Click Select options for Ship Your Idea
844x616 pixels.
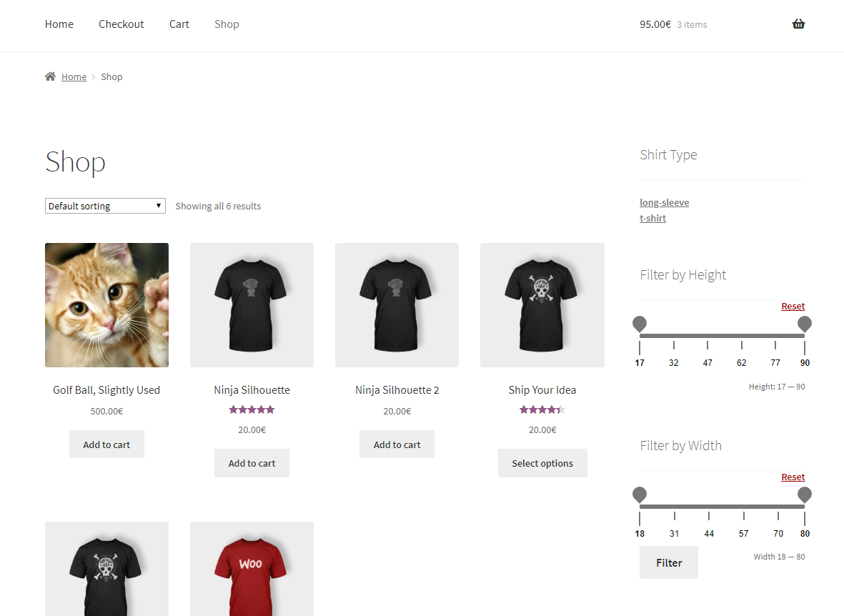click(x=542, y=463)
